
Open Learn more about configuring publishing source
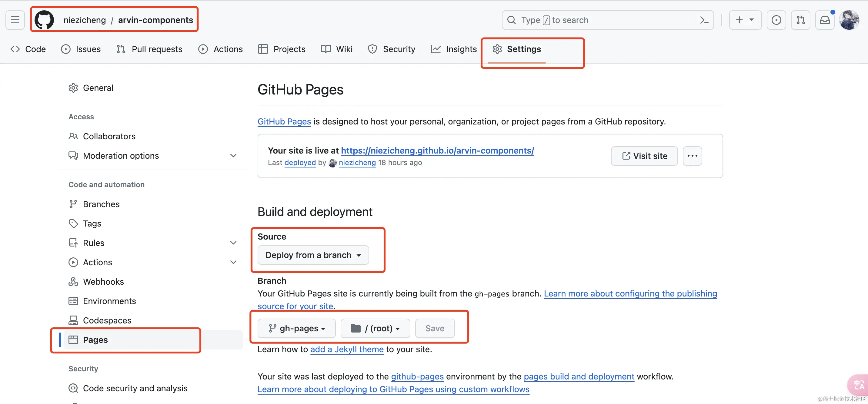tap(630, 293)
